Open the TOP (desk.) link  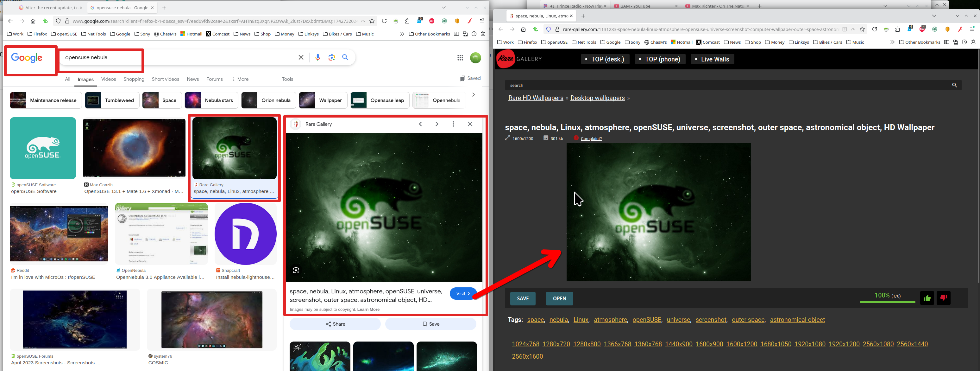coord(607,59)
